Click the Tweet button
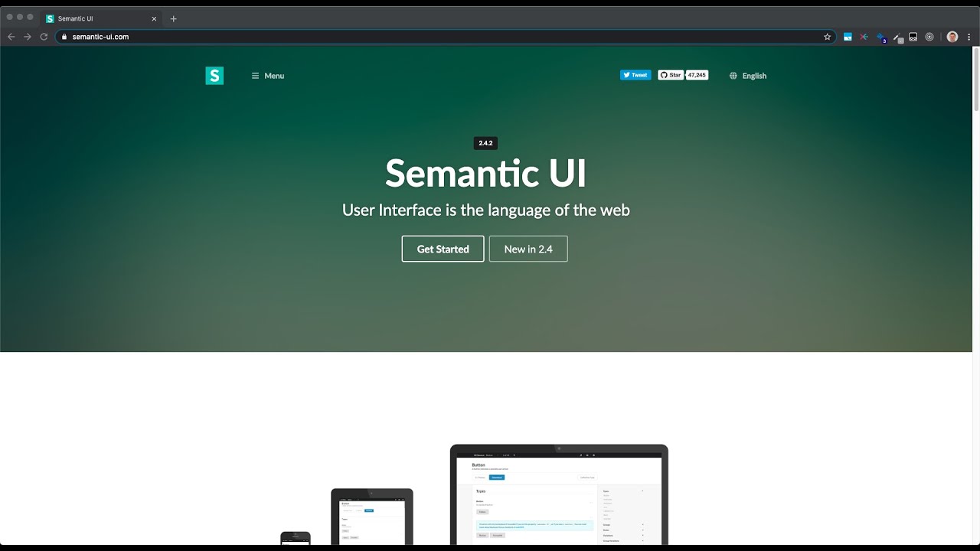Viewport: 980px width, 551px height. 635,75
